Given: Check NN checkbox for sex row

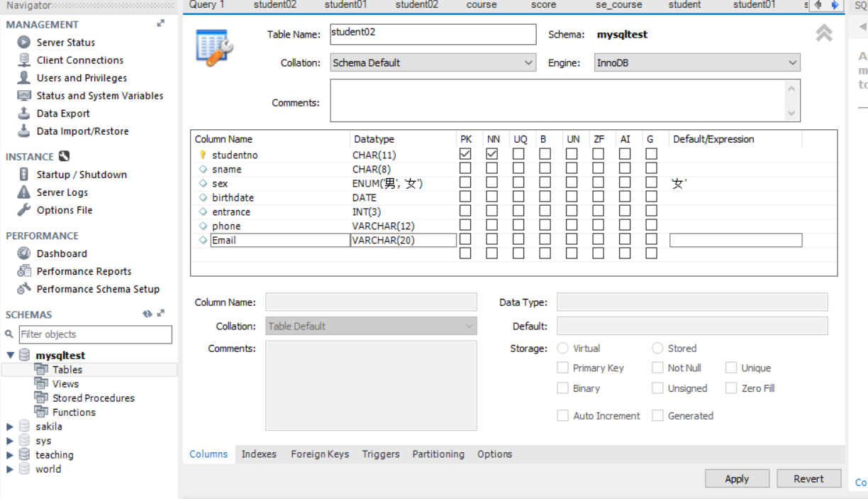Looking at the screenshot, I should coord(492,182).
